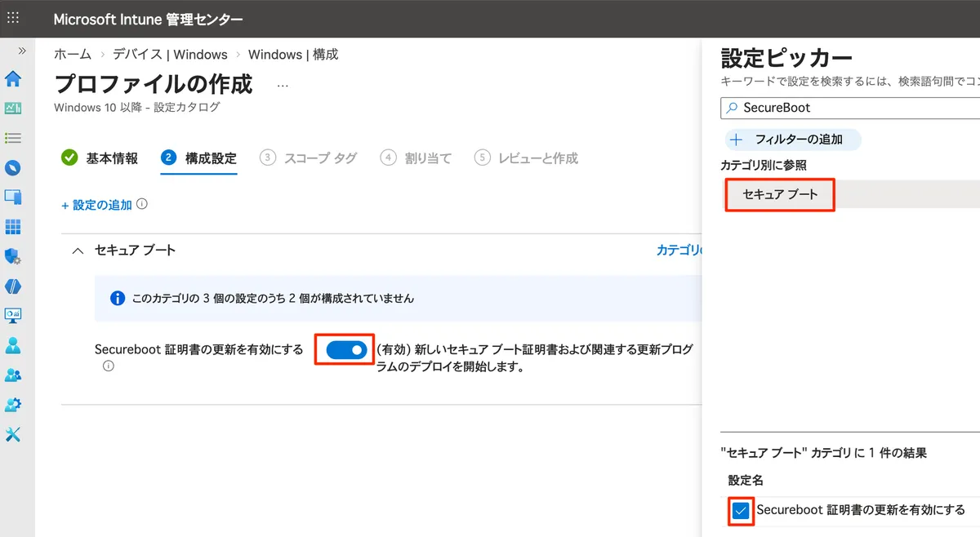Screen dimensions: 980x537
Task: Open Endpoint security shield icon in sidebar
Action: [13, 257]
